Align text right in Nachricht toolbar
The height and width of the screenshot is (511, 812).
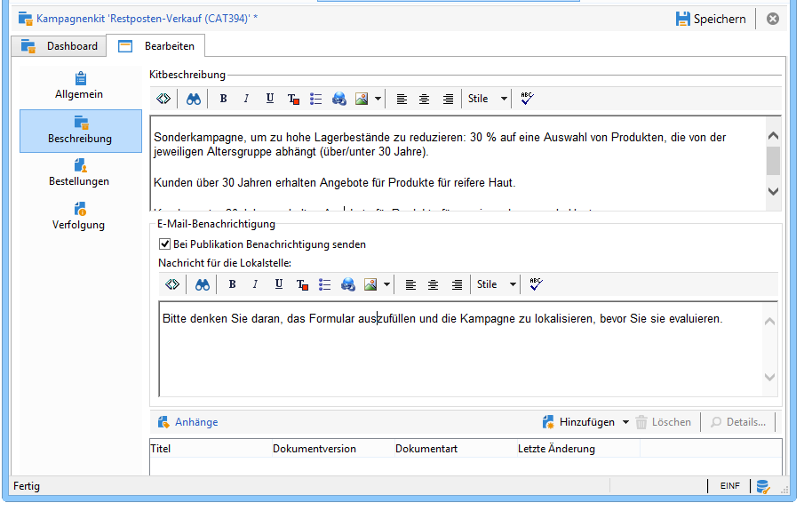pyautogui.click(x=457, y=284)
